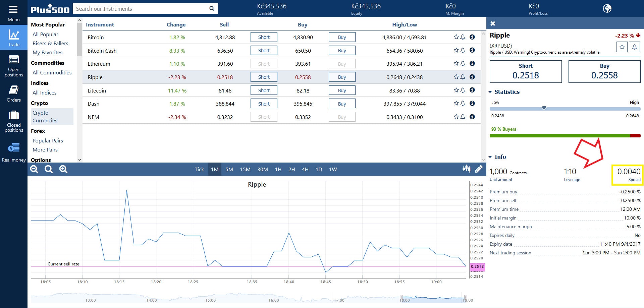The height and width of the screenshot is (308, 644).
Task: Select 1D chart interval
Action: 319,169
